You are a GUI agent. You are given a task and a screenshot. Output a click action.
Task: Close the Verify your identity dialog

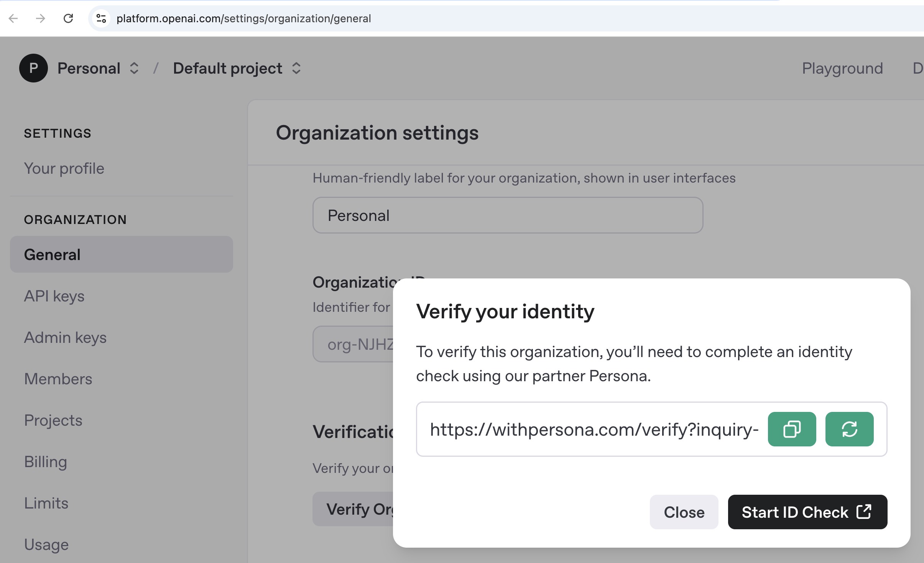tap(684, 512)
